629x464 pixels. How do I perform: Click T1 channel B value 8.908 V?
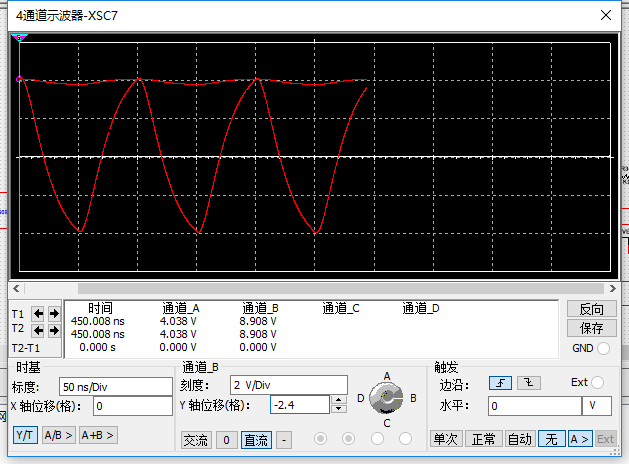tap(258, 321)
